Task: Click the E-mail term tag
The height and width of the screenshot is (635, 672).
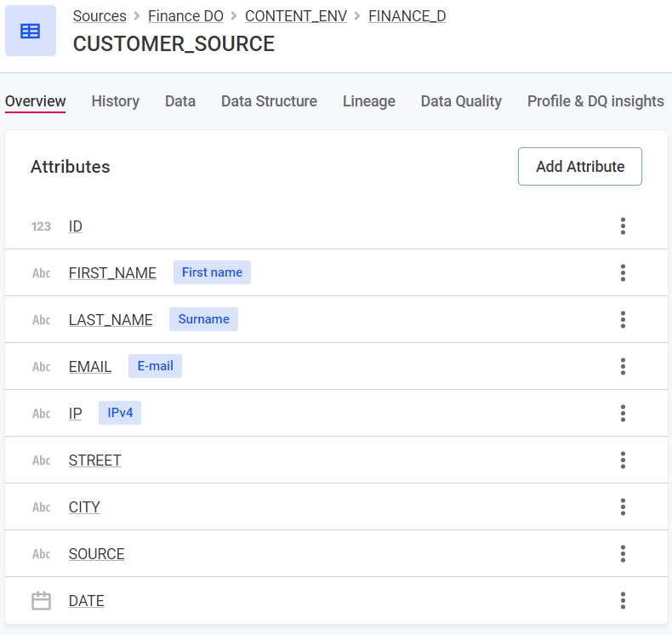Action: (x=155, y=366)
